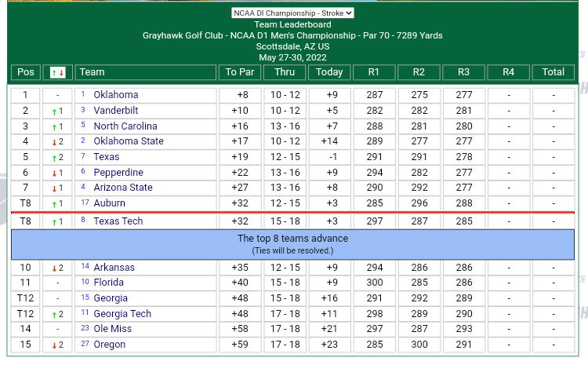Click the R4 column header
The width and height of the screenshot is (588, 365).
[x=507, y=72]
